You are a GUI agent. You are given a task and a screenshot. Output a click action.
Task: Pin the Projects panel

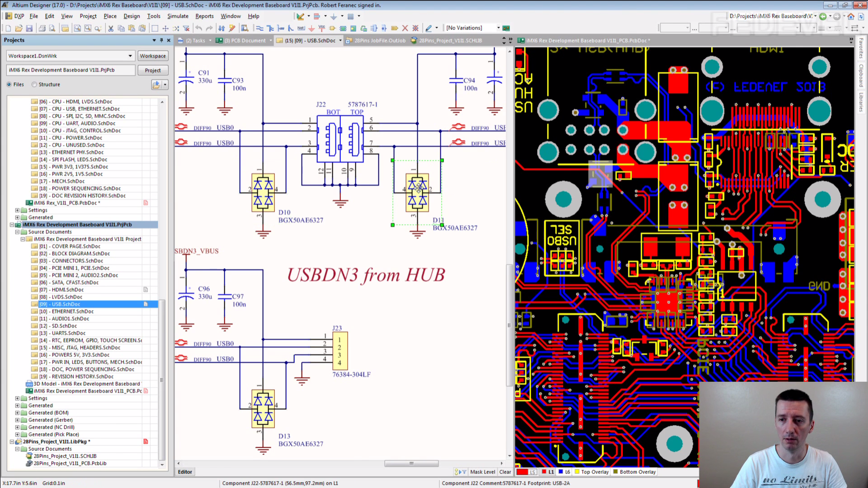[x=161, y=40]
